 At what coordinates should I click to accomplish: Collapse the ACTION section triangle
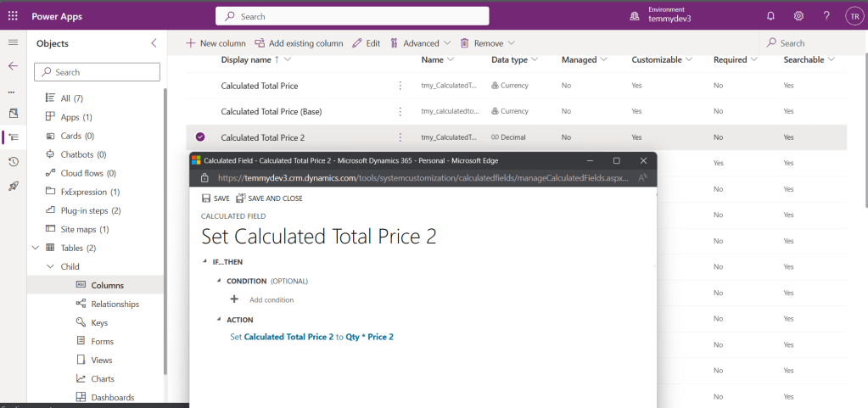click(x=220, y=320)
